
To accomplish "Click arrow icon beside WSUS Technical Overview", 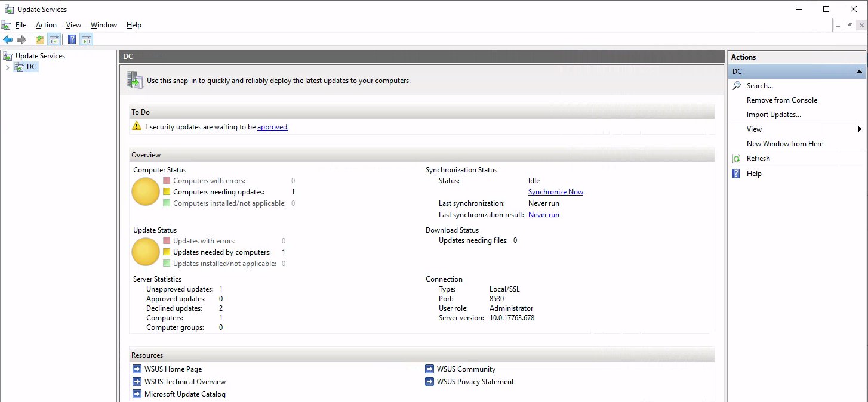I will pyautogui.click(x=137, y=382).
